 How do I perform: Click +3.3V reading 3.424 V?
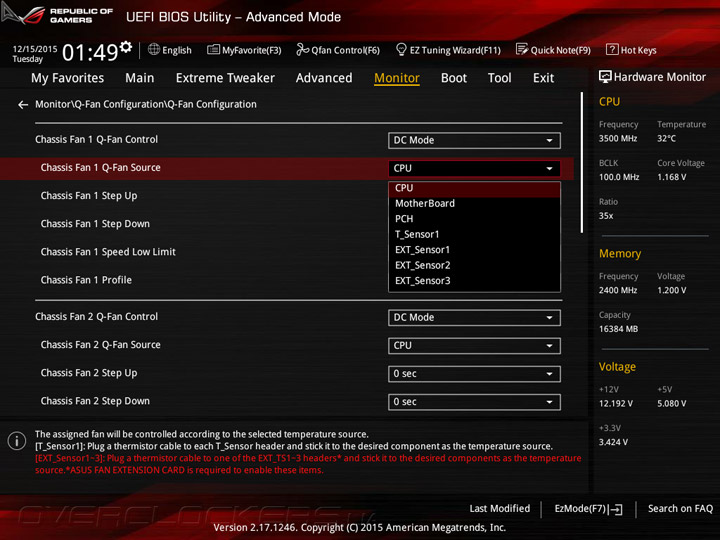click(613, 442)
